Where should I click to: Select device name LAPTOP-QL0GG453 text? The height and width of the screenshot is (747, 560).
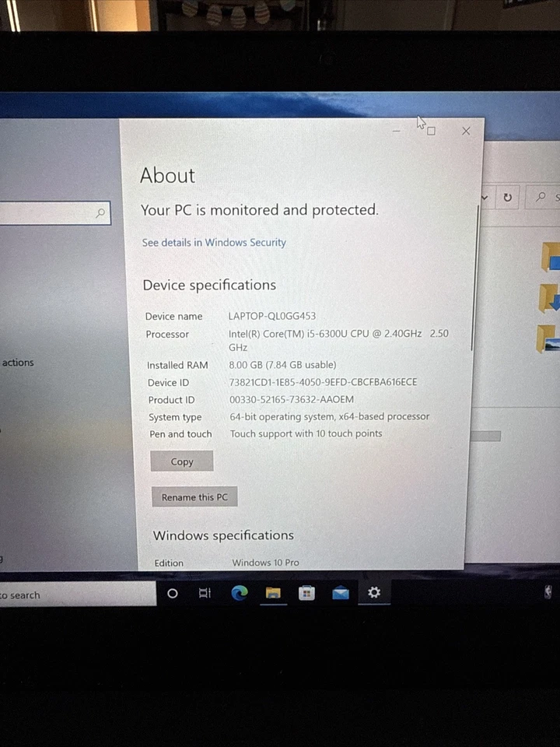(272, 316)
